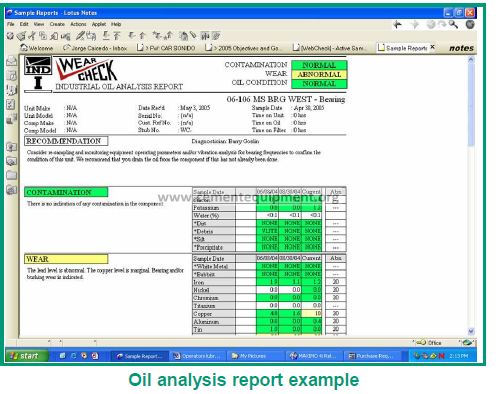
Task: Switch to the Welcome tab
Action: click(x=37, y=48)
